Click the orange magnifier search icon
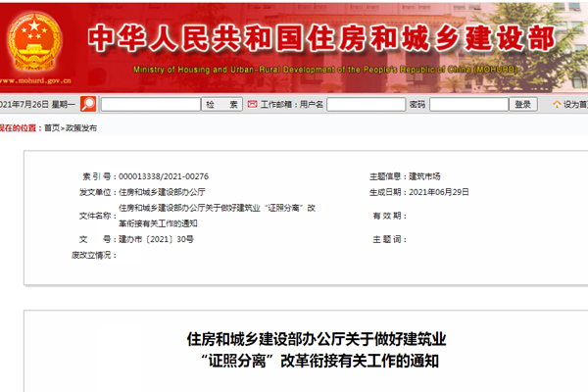This screenshot has height=392, width=588. click(x=88, y=104)
